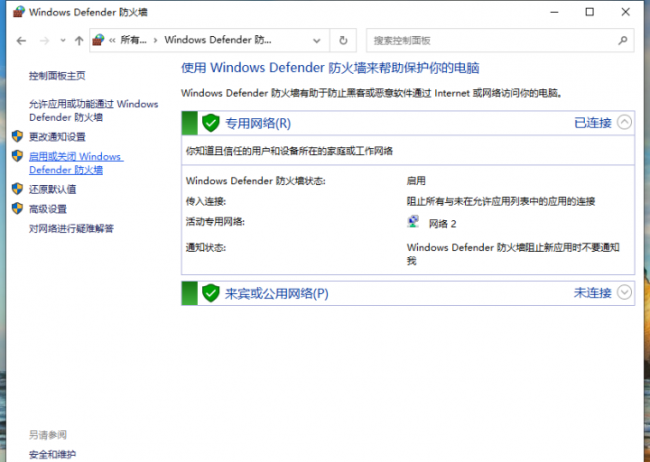Click shield icon beside 高级设置
Screen dimensions: 650x462
17,208
